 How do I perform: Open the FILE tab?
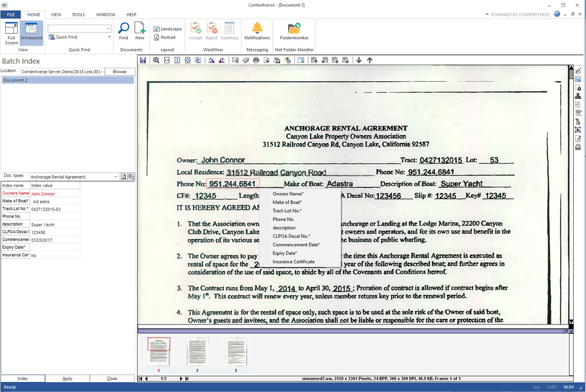[11, 15]
